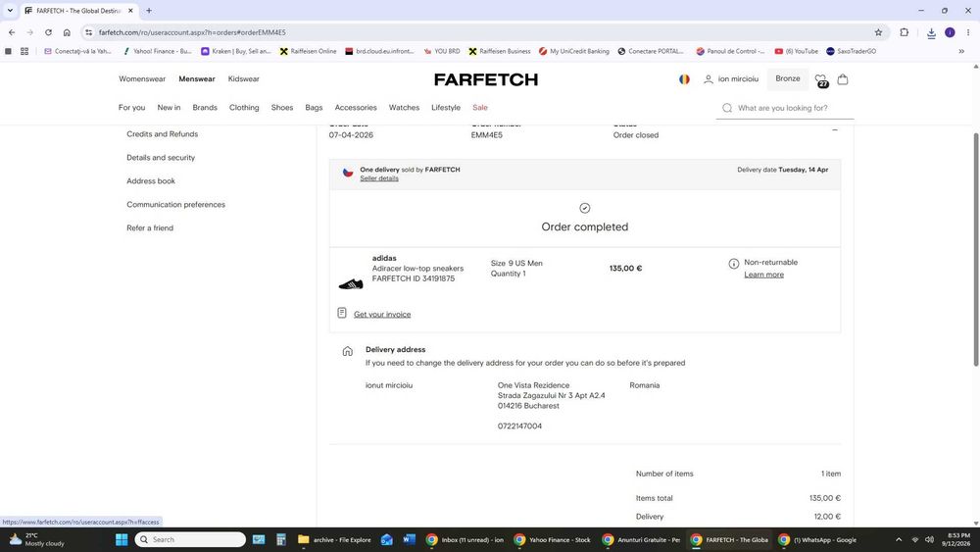Screen dimensions: 980x552
Task: Open Communication preferences
Action: (x=175, y=204)
